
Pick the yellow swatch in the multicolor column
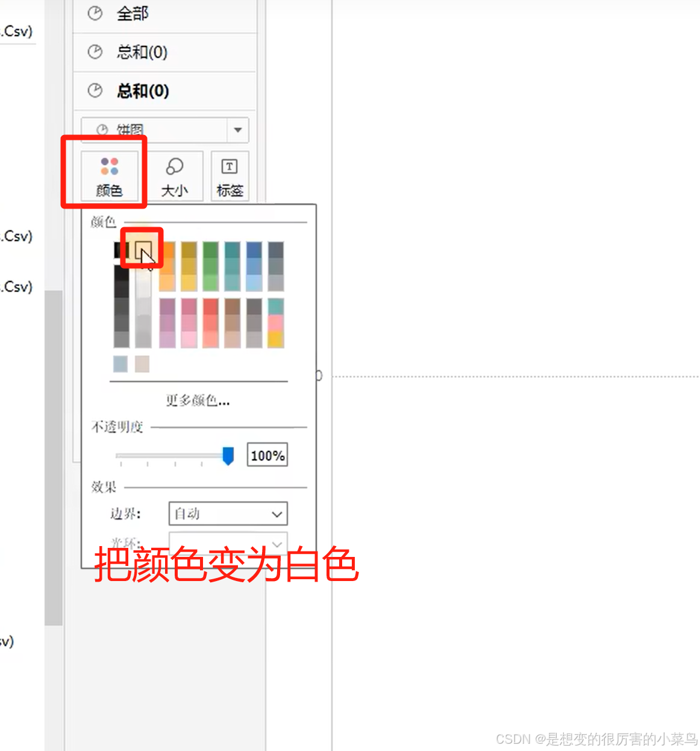276,339
